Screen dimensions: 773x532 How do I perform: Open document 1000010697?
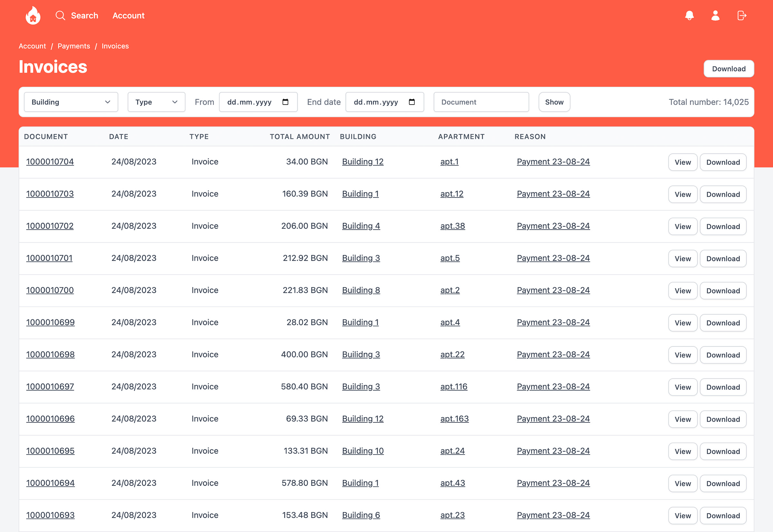pos(50,387)
